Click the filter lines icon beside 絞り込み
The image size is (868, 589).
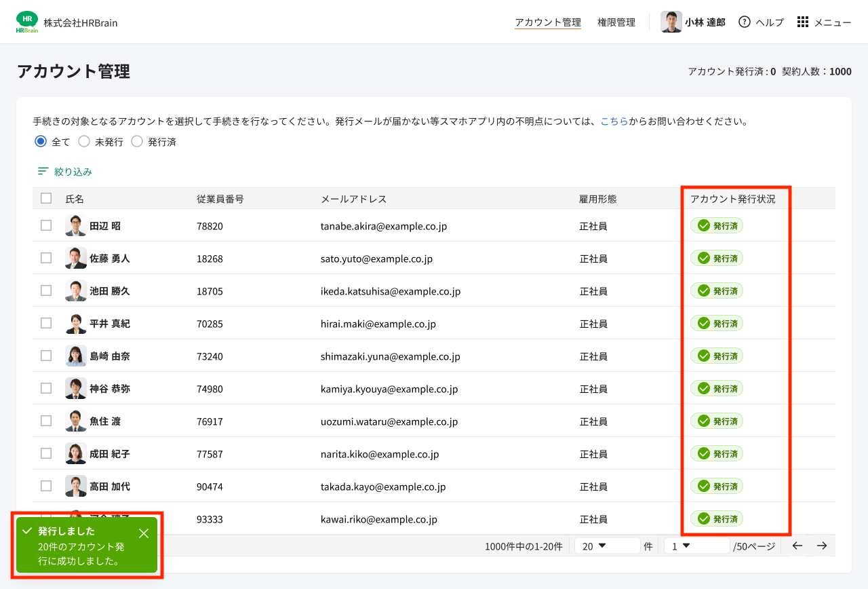pyautogui.click(x=43, y=172)
